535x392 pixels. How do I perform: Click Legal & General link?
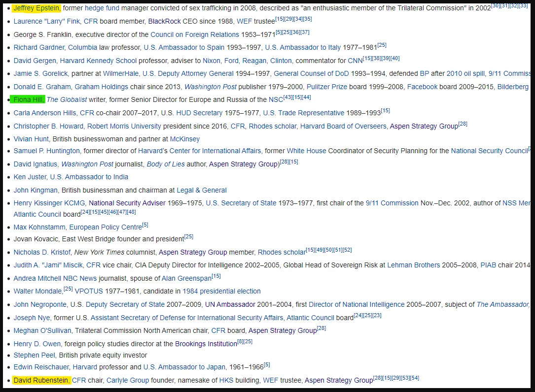coord(202,190)
